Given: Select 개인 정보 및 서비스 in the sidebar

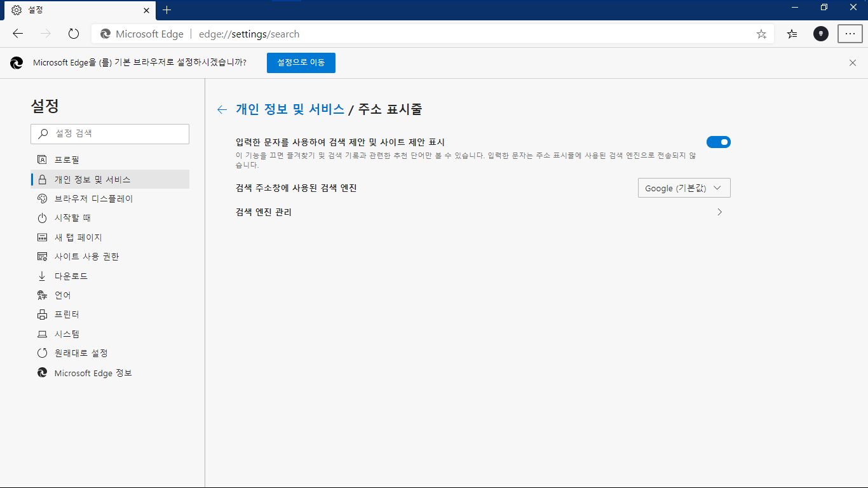Looking at the screenshot, I should pyautogui.click(x=110, y=179).
